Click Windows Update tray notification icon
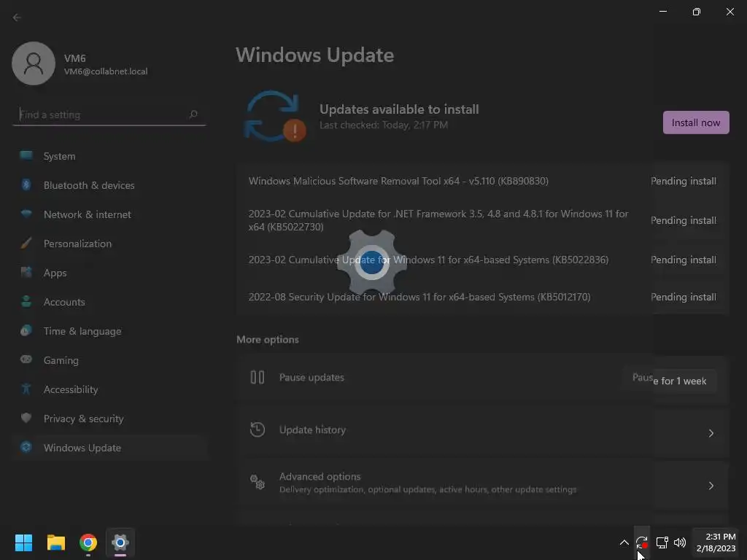The height and width of the screenshot is (560, 747). 642,542
